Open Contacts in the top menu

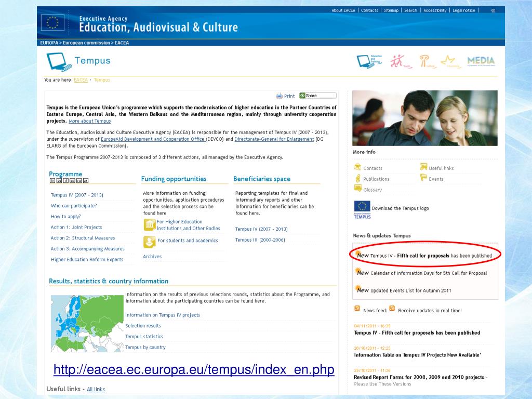tap(369, 10)
